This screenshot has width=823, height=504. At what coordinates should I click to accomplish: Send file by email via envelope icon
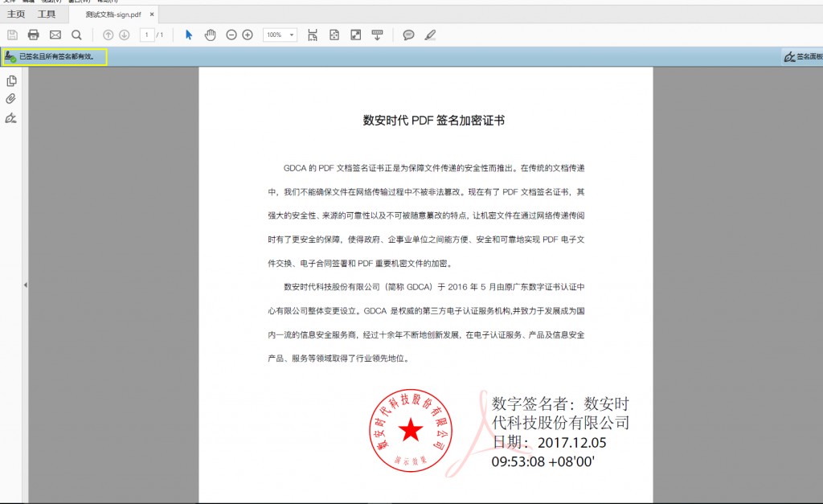pyautogui.click(x=55, y=35)
